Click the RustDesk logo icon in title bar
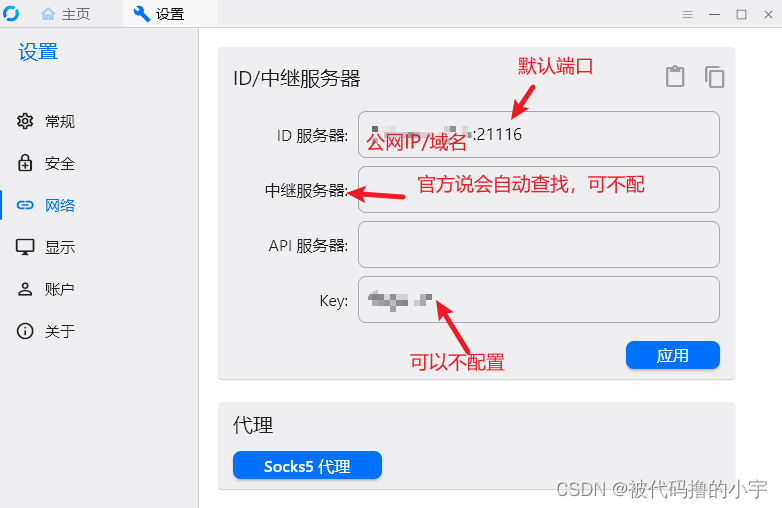Viewport: 782px width, 508px height. coord(11,13)
